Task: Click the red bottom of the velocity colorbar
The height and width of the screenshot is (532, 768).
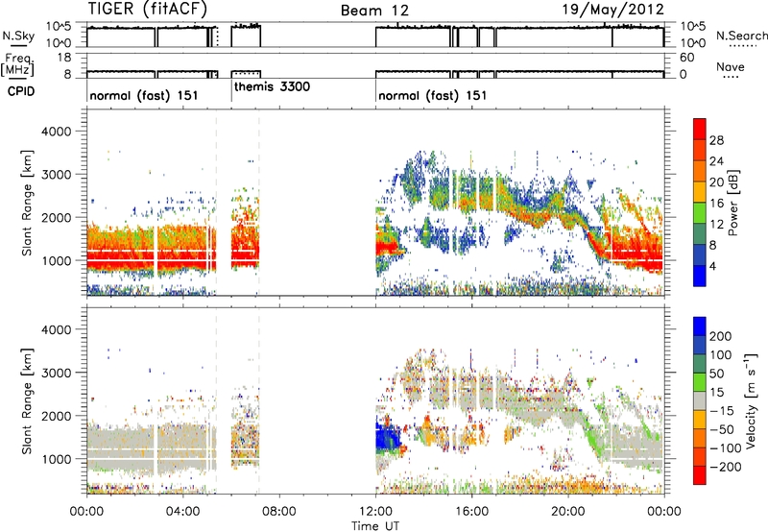Action: (x=700, y=475)
